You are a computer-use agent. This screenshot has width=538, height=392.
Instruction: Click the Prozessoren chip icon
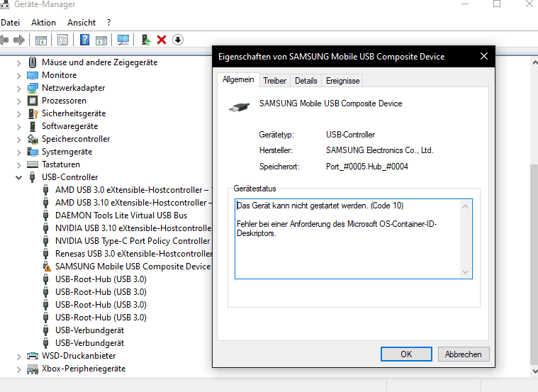33,101
